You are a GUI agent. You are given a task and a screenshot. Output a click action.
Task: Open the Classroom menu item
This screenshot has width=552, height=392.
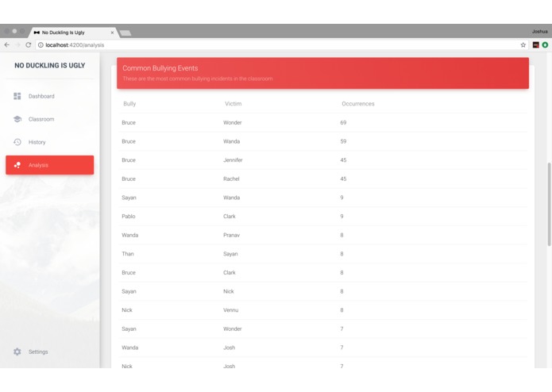coord(49,119)
